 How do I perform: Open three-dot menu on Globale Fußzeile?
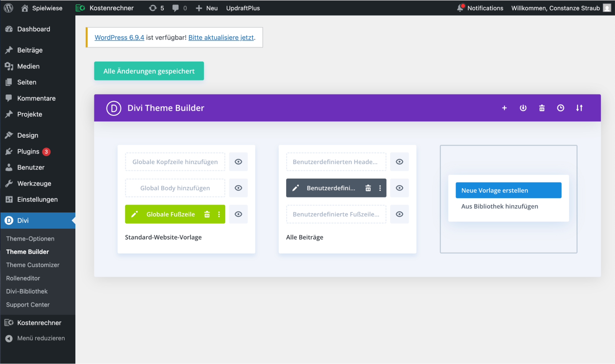[219, 214]
